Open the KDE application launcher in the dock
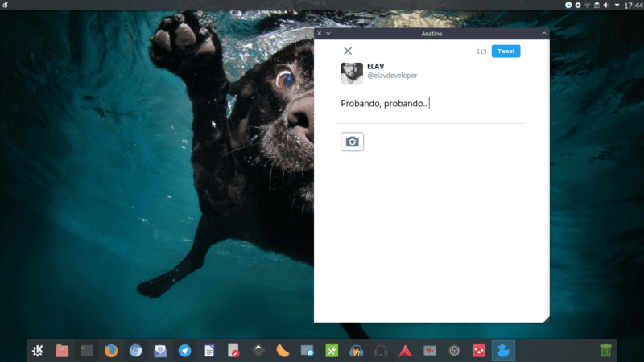The height and width of the screenshot is (362, 644). click(x=38, y=351)
